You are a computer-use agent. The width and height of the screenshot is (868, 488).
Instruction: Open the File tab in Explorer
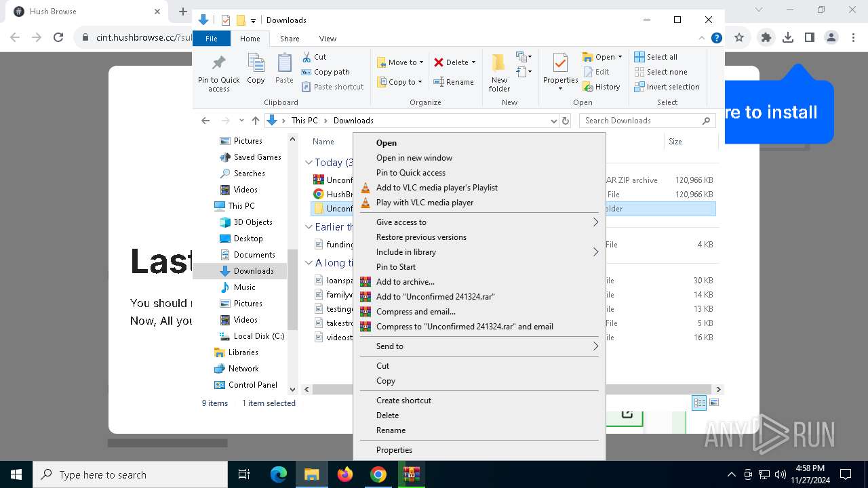212,39
